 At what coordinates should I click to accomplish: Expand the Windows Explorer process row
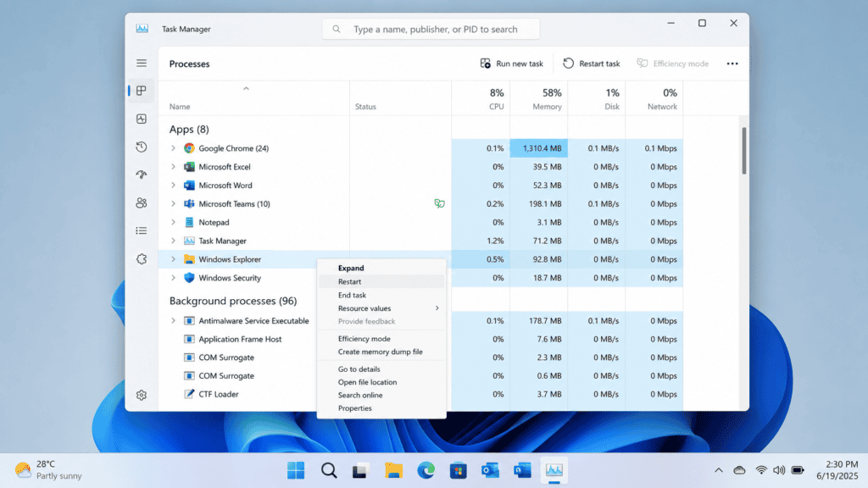point(173,259)
